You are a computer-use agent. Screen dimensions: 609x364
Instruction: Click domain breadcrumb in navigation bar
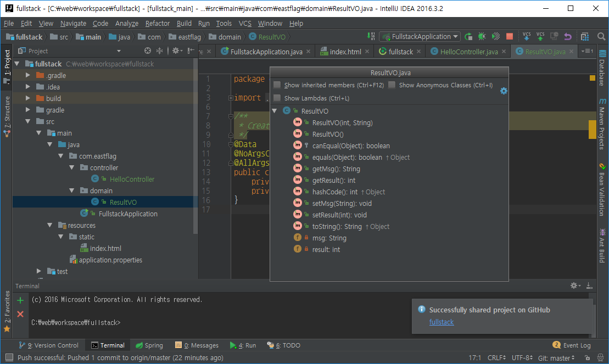[225, 37]
